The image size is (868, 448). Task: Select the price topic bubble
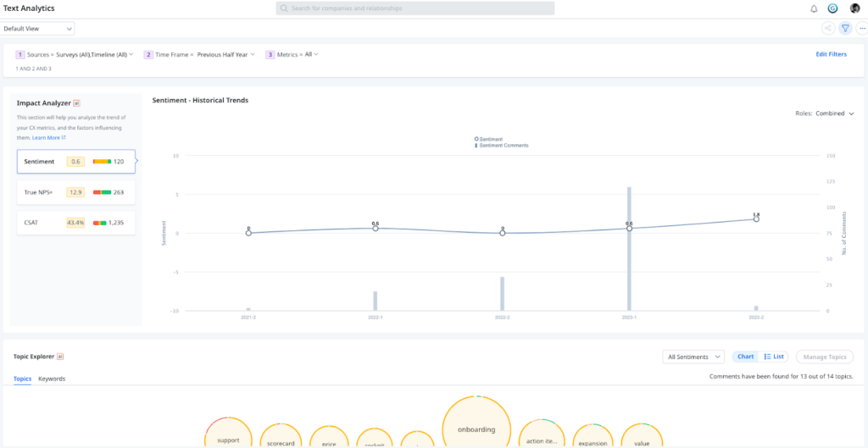pos(330,438)
